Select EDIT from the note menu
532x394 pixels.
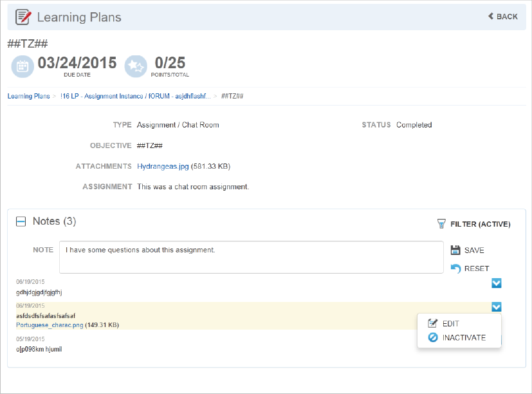tap(450, 324)
